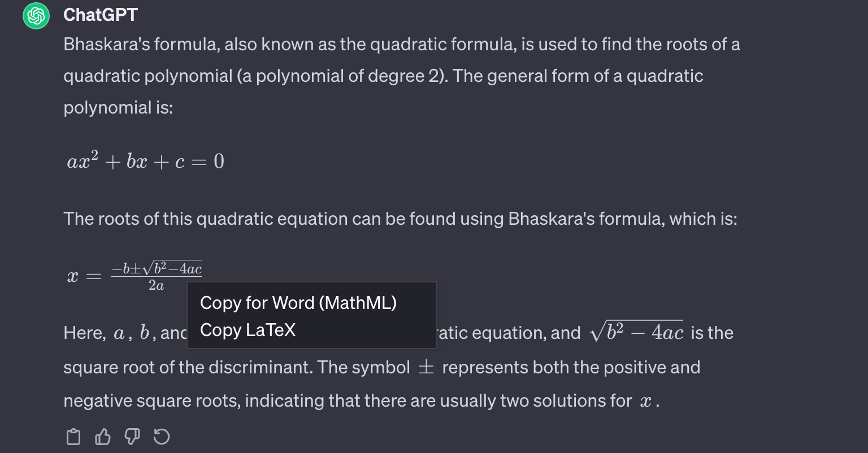The height and width of the screenshot is (453, 868).
Task: Click the ChatGPT logo avatar
Action: coord(37,15)
